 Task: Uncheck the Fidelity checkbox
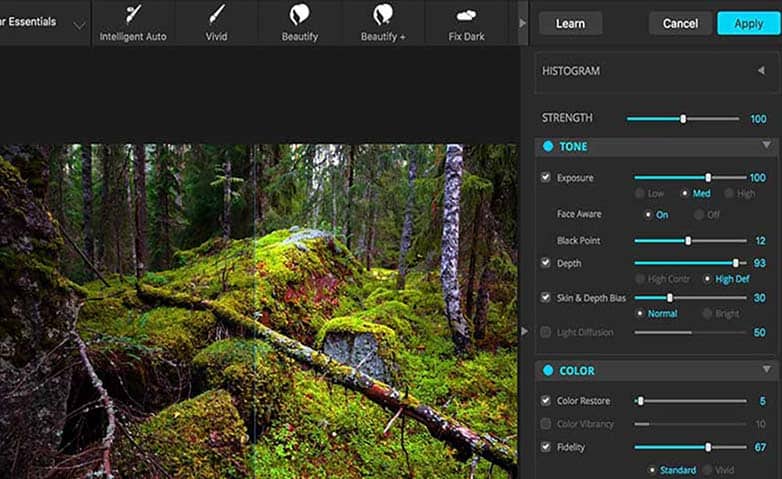[546, 447]
